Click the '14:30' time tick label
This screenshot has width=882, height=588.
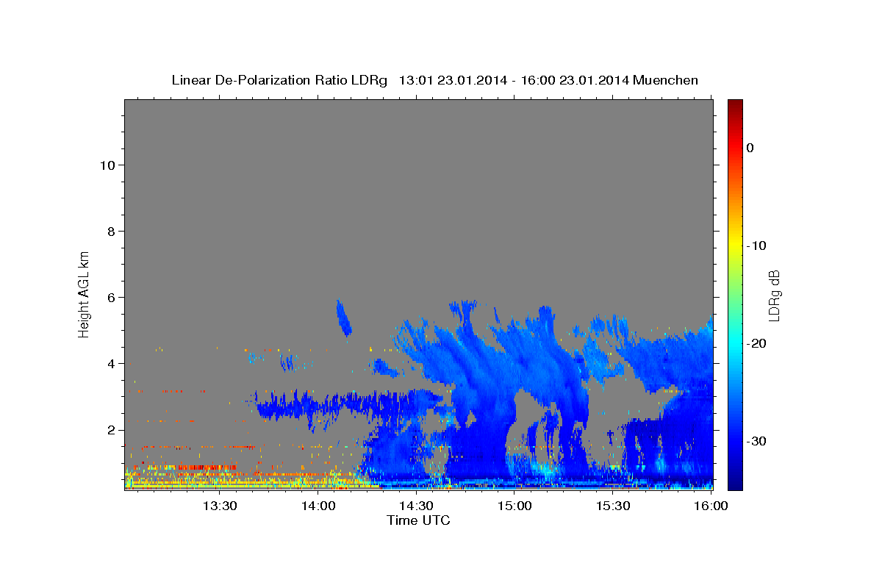[416, 506]
